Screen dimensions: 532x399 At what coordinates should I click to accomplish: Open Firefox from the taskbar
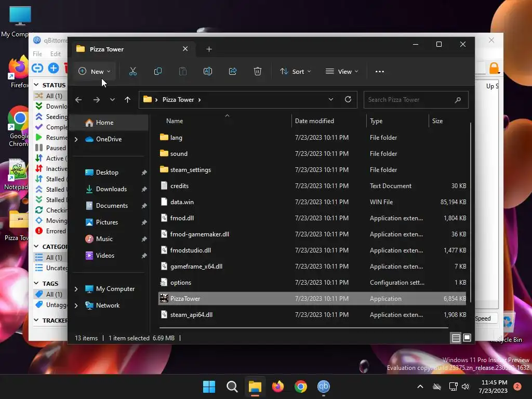tap(278, 387)
